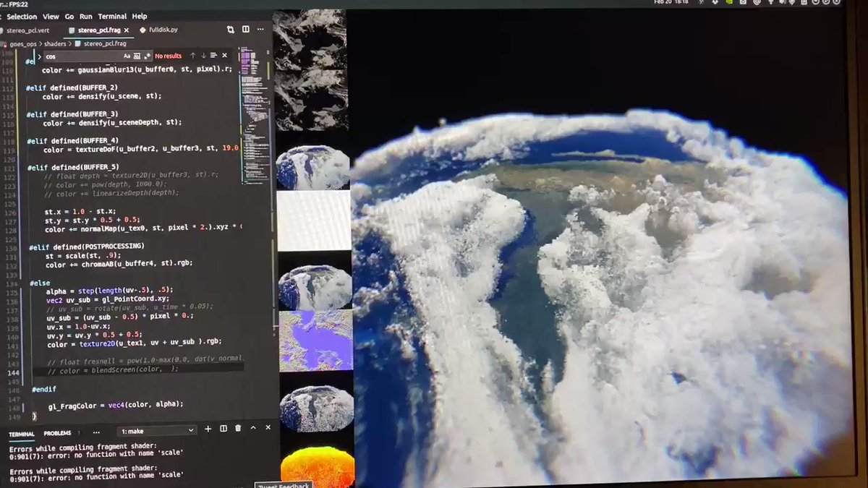Go to next match arrow
Screen dimensions: 868x488
(x=203, y=56)
